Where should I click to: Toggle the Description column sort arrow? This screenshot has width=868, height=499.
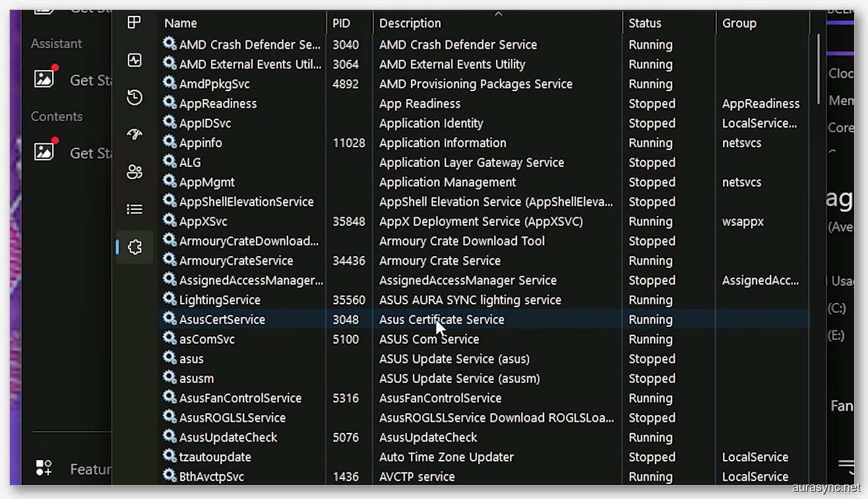499,13
